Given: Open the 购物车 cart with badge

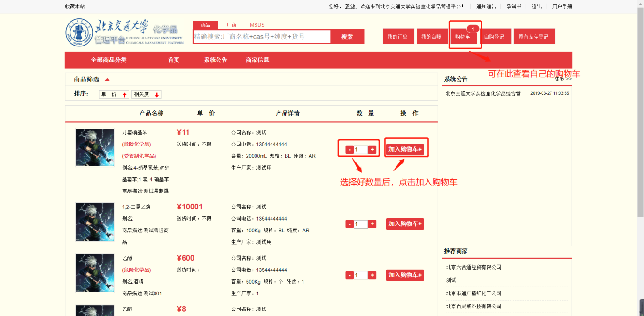Looking at the screenshot, I should pos(463,37).
